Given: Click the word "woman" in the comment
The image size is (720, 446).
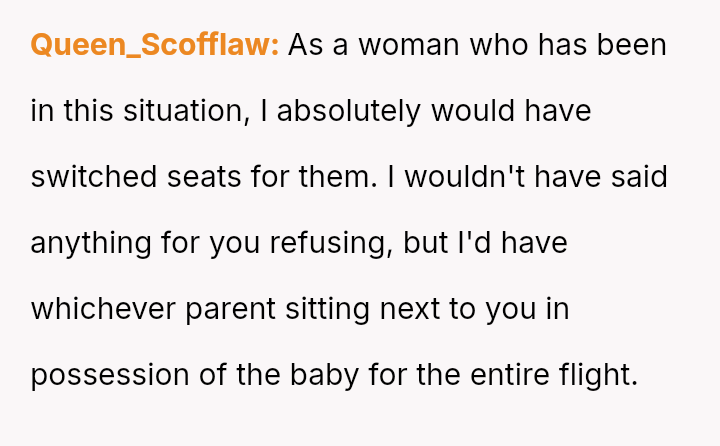Looking at the screenshot, I should pos(409,45).
